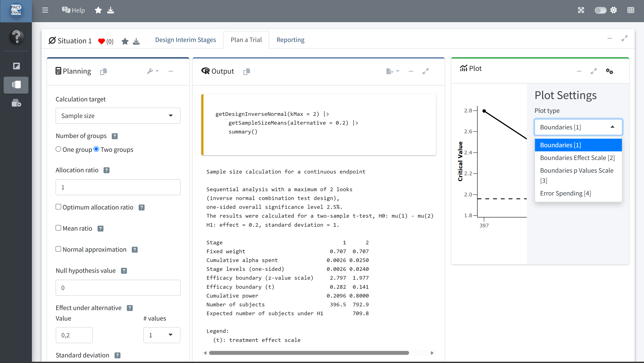Copy the Output panel contents

click(247, 71)
